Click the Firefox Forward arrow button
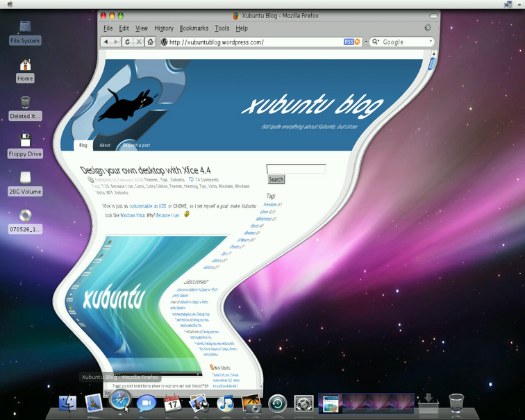Viewport: 525px width, 420px height. (x=116, y=42)
